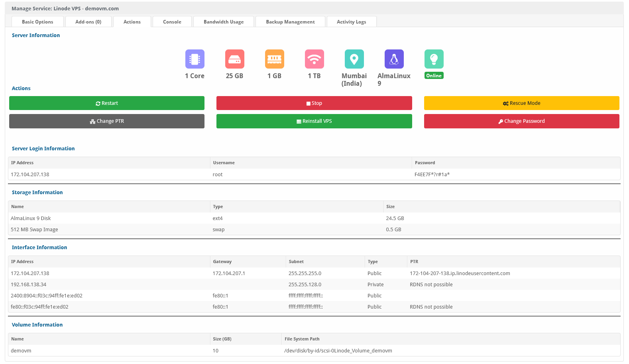Click the red 25 GB disk icon
The width and height of the screenshot is (629, 364).
(x=234, y=59)
